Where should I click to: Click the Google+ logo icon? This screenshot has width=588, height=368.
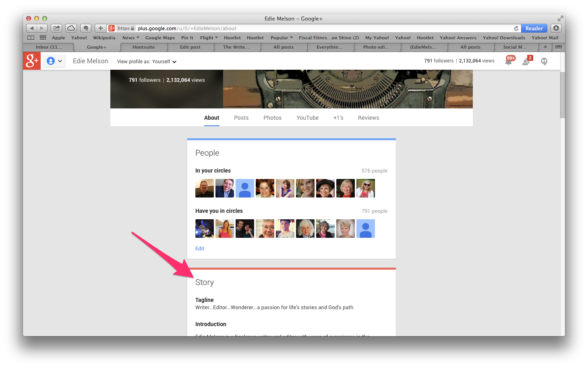click(x=32, y=61)
